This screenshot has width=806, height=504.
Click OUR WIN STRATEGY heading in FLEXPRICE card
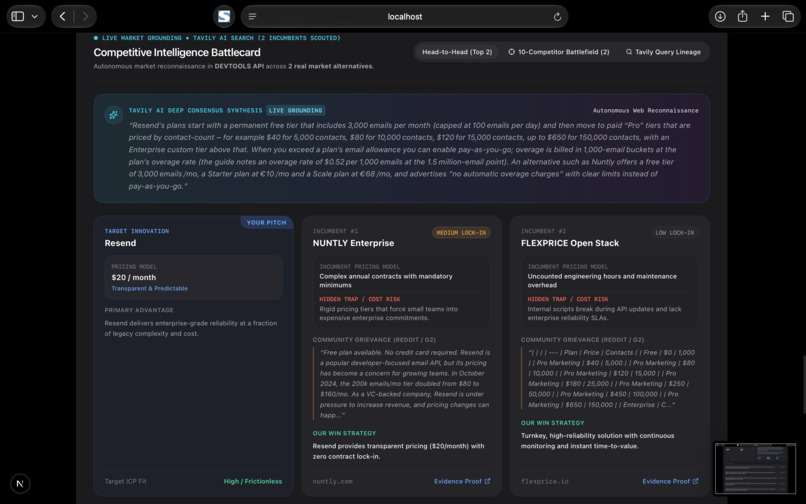pyautogui.click(x=553, y=423)
